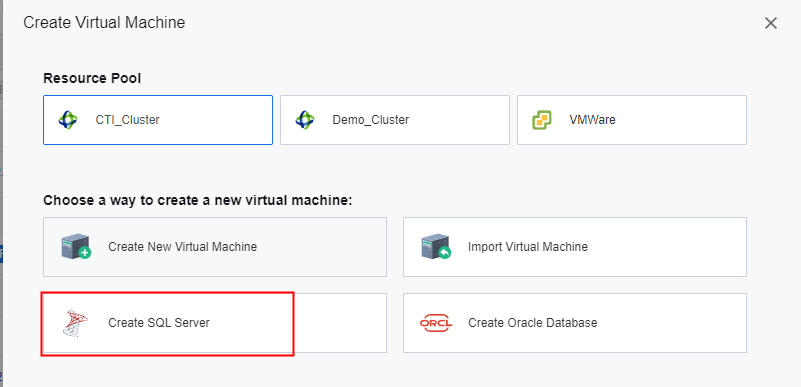Click the Resource Pool heading text
Viewport: 801px width, 387px height.
tap(92, 78)
